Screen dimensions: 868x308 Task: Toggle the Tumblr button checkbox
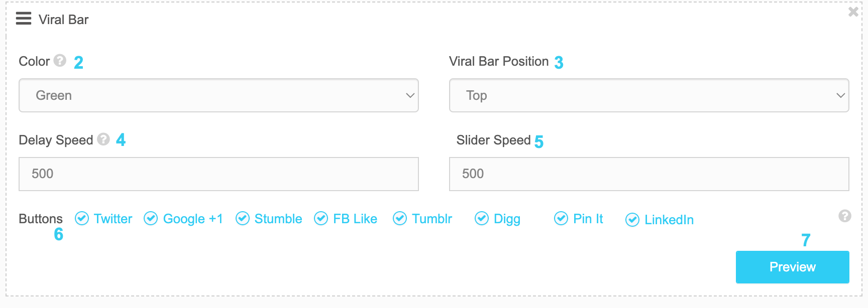[x=400, y=218]
